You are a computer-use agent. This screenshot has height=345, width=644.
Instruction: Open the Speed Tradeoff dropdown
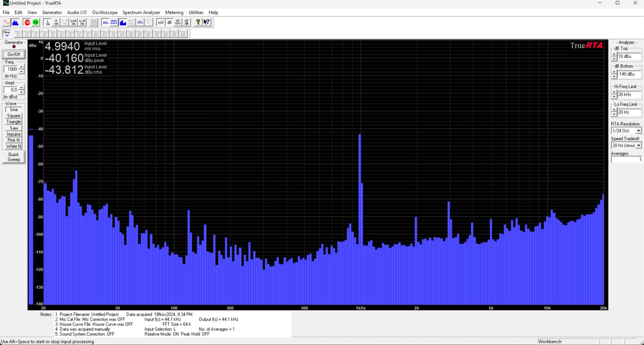(638, 145)
